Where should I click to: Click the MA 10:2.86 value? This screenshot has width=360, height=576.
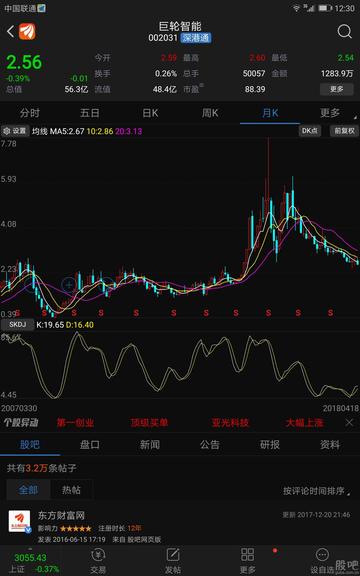[100, 131]
